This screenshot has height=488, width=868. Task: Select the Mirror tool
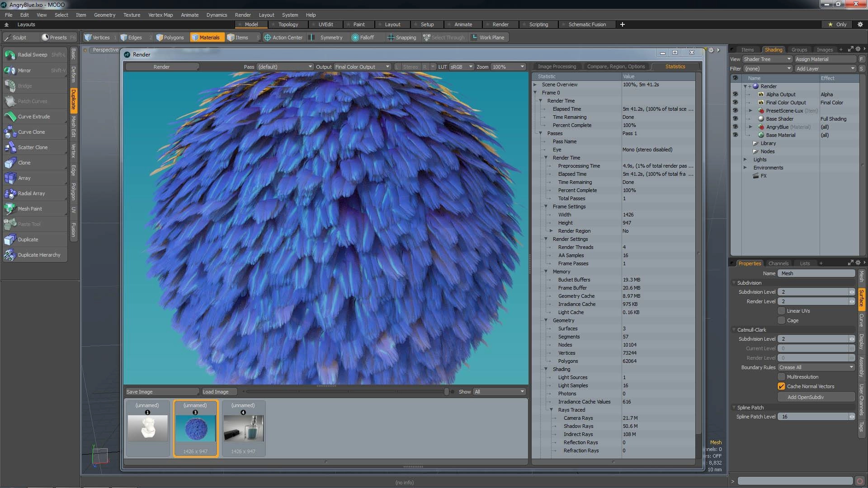(x=35, y=70)
